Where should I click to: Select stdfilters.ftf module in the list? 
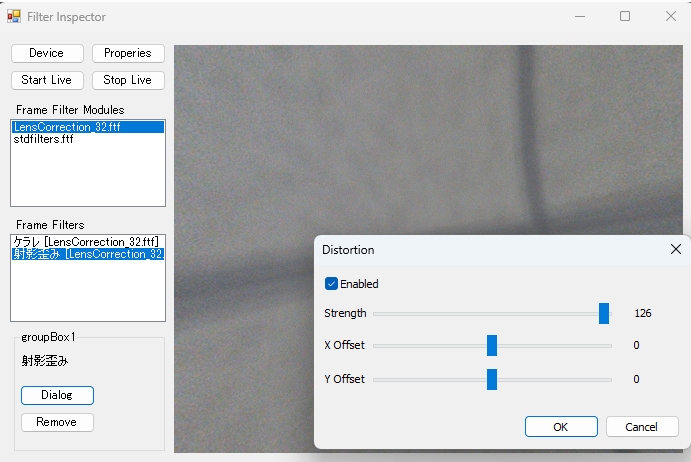point(88,139)
